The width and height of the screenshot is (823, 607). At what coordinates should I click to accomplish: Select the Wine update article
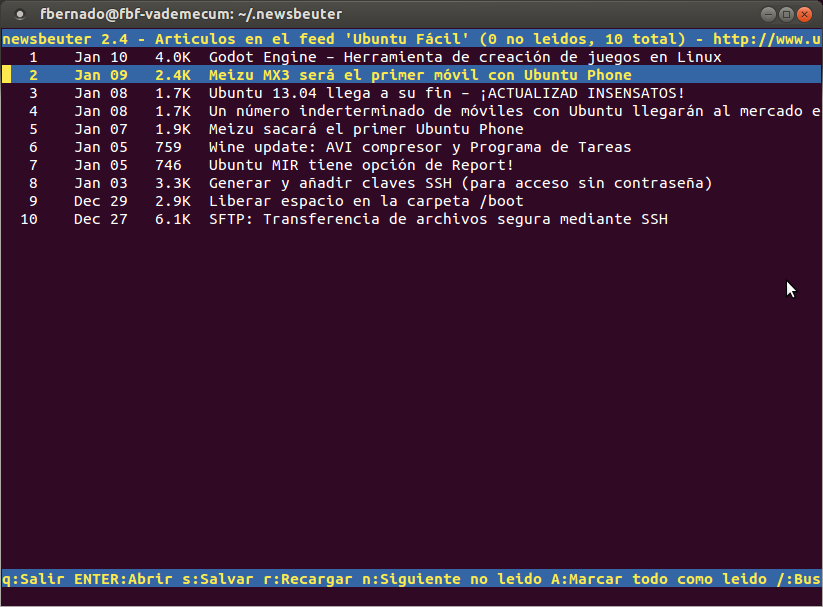[412, 147]
